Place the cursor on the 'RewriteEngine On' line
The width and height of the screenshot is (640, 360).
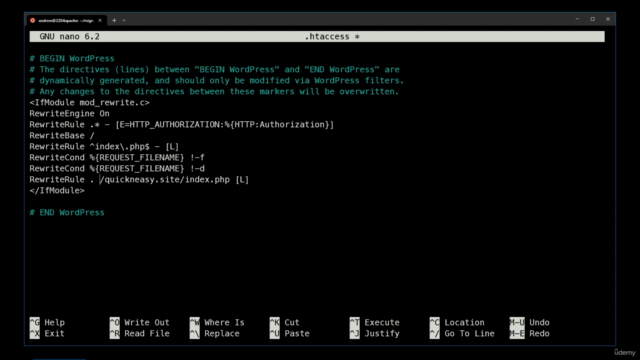[69, 113]
